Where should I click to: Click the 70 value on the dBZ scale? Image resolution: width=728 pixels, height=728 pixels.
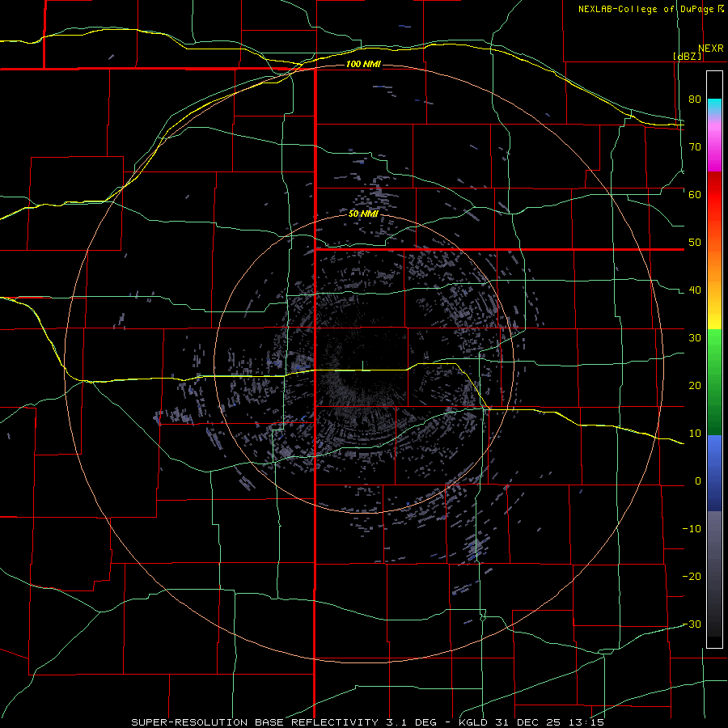[695, 147]
